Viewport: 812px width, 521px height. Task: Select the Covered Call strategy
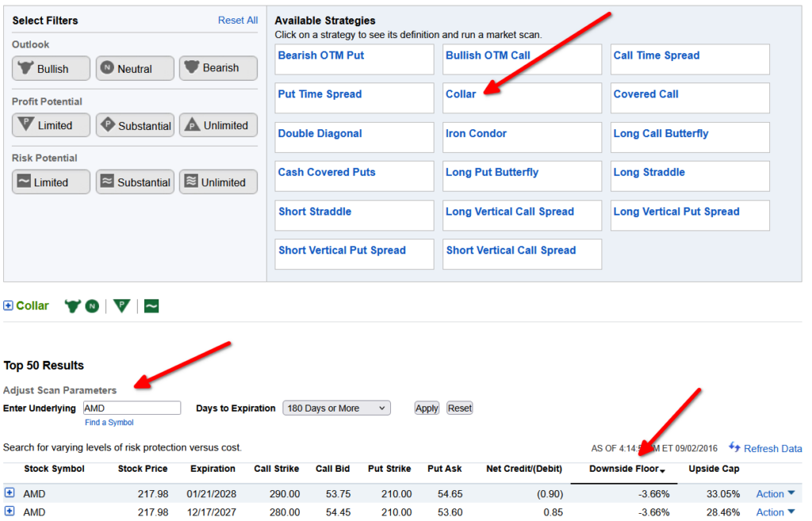(x=645, y=94)
